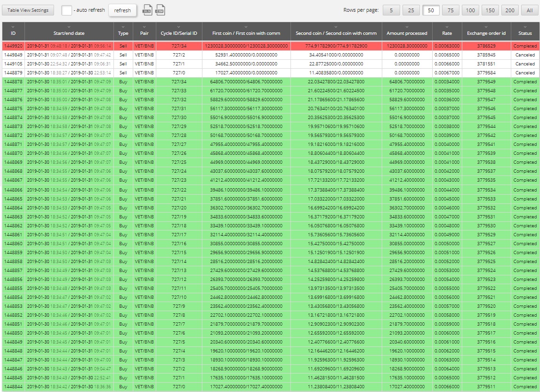Screen dimensions: 540x392
Task: Click sort chevron above Pair column
Action: [x=144, y=27]
